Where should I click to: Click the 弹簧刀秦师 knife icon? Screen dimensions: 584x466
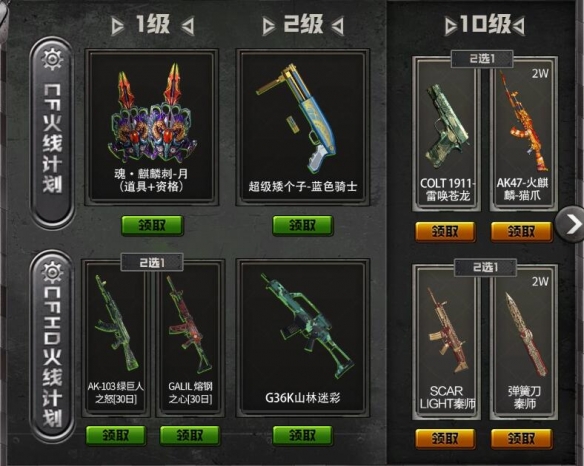(x=527, y=334)
